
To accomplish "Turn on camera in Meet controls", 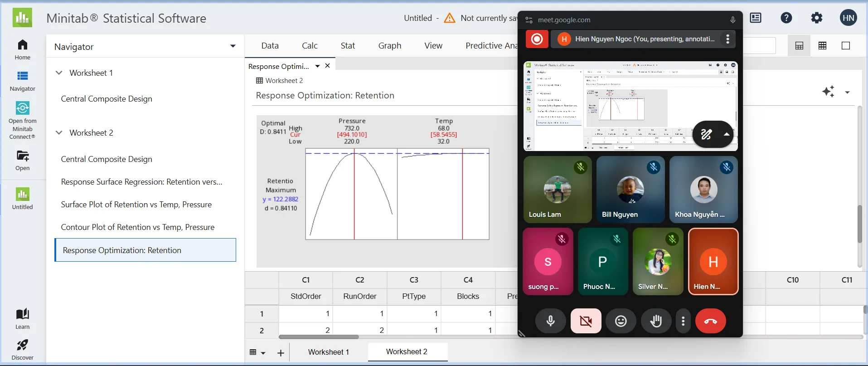I will point(586,321).
